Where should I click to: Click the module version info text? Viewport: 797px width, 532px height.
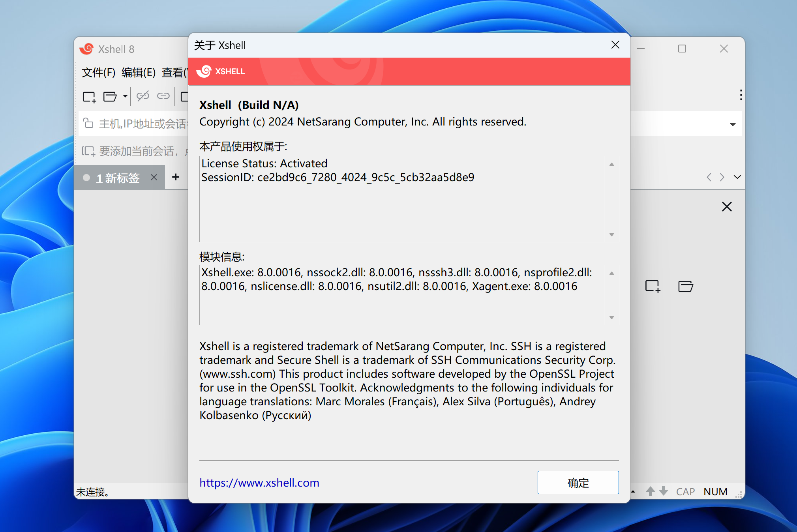pyautogui.click(x=397, y=279)
